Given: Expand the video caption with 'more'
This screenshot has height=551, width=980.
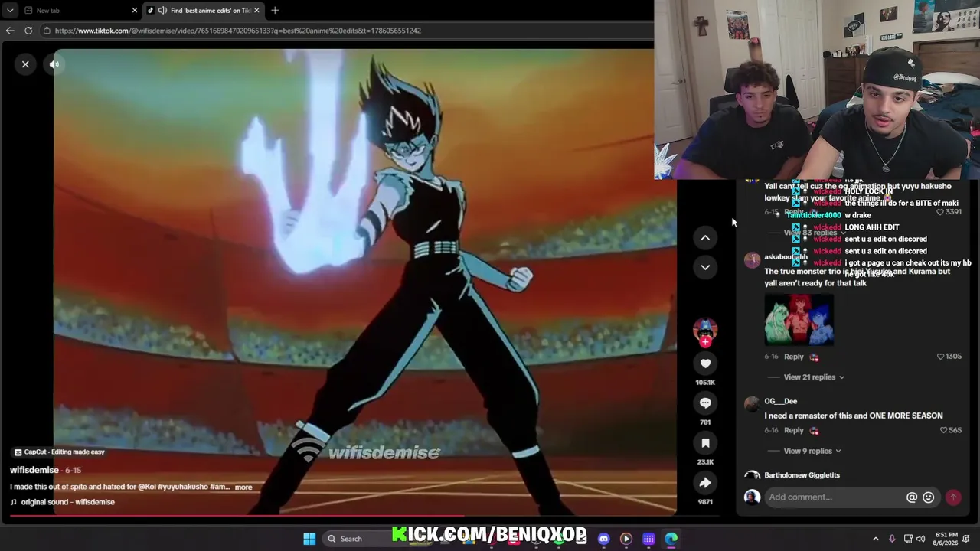Looking at the screenshot, I should (x=243, y=487).
